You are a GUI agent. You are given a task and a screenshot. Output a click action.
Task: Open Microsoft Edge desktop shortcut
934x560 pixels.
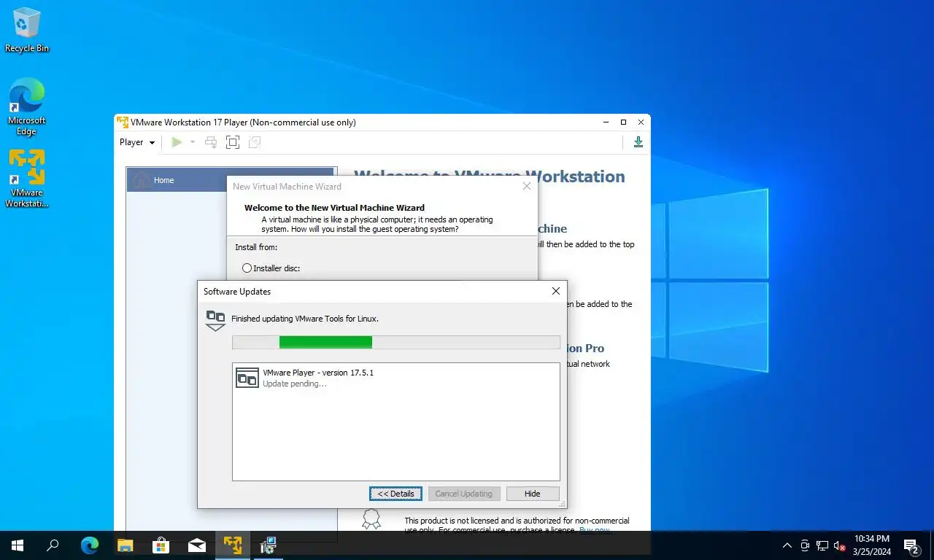[x=27, y=107]
